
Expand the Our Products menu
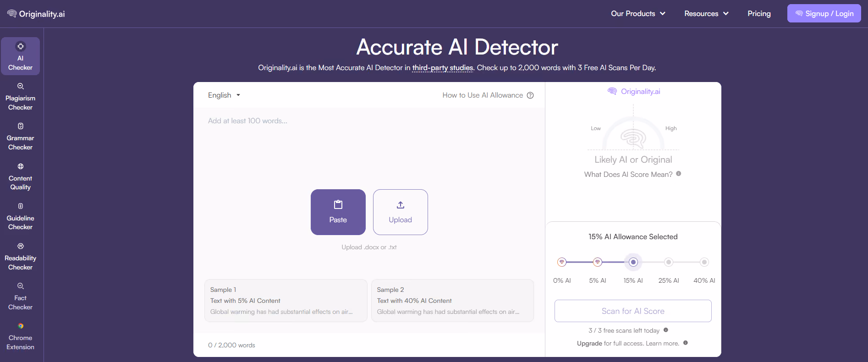click(638, 14)
